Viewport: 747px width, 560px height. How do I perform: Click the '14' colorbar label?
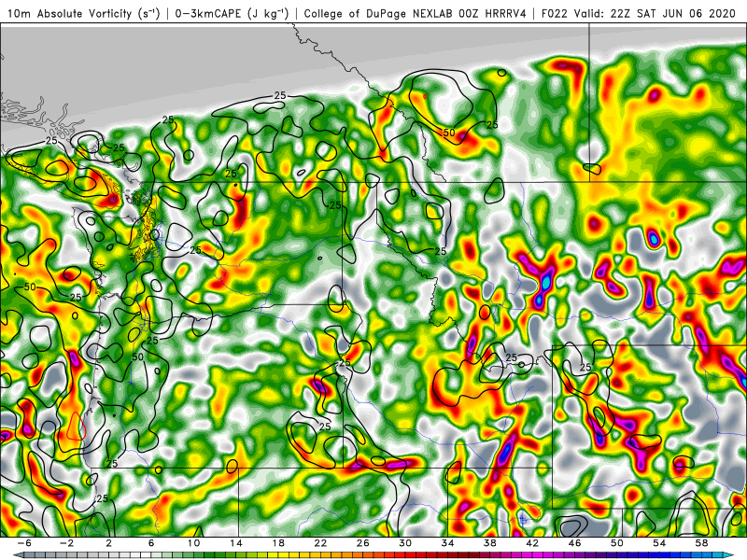tap(236, 543)
